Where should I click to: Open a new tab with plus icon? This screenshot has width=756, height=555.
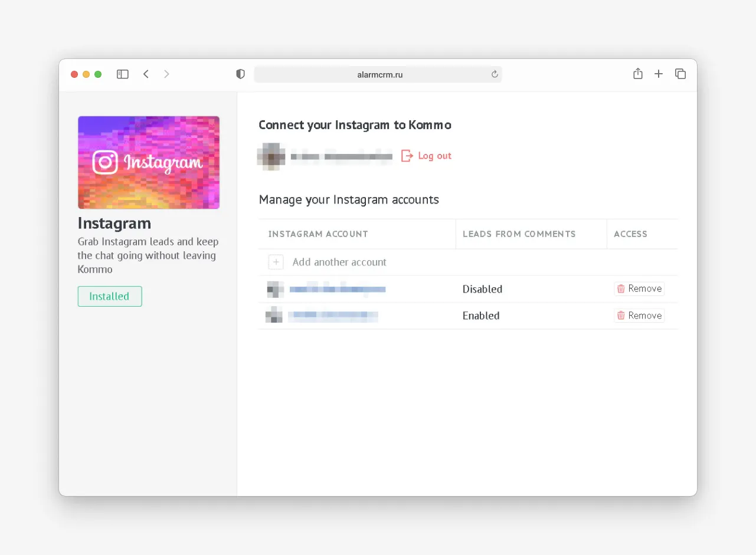pos(659,74)
